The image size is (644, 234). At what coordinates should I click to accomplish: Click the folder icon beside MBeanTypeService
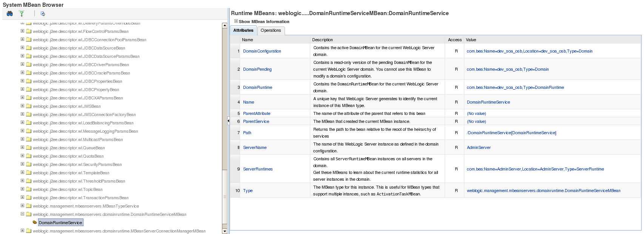[29, 206]
